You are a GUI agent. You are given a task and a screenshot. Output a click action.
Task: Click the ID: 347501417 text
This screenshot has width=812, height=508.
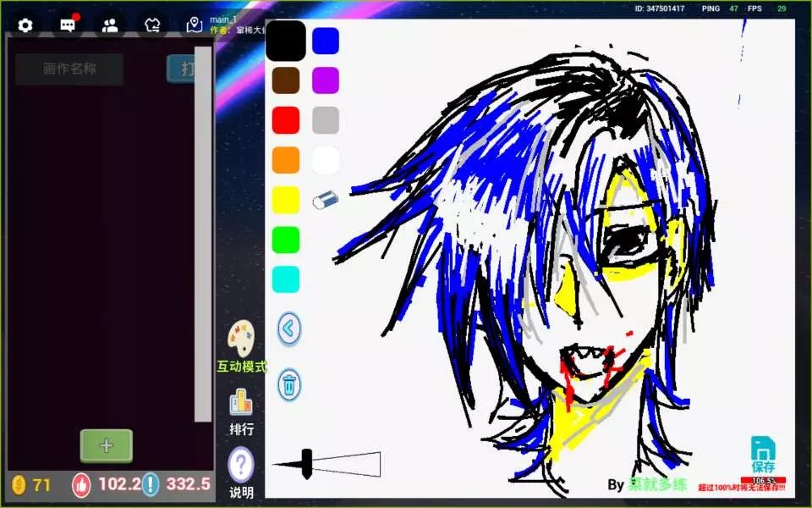(660, 8)
